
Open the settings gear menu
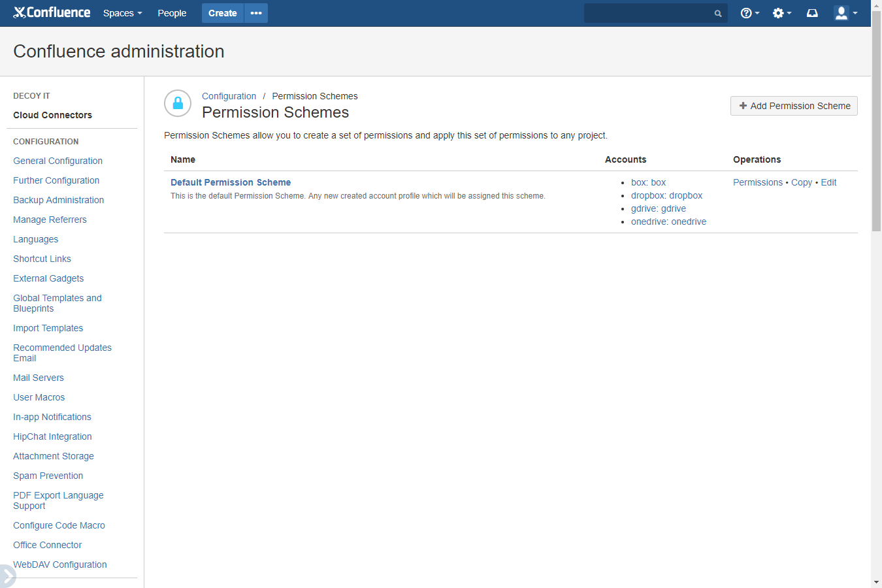coord(781,13)
